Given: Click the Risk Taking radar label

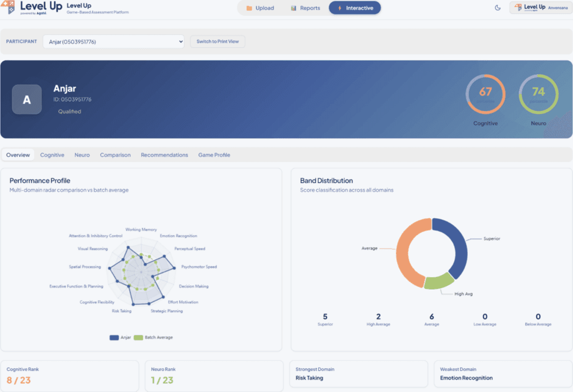Looking at the screenshot, I should [x=122, y=311].
